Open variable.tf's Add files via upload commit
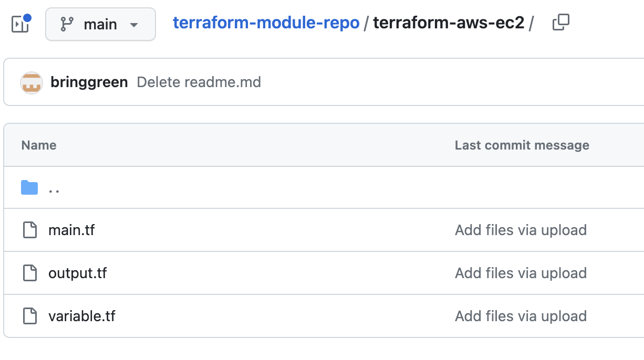This screenshot has width=644, height=360. point(521,316)
